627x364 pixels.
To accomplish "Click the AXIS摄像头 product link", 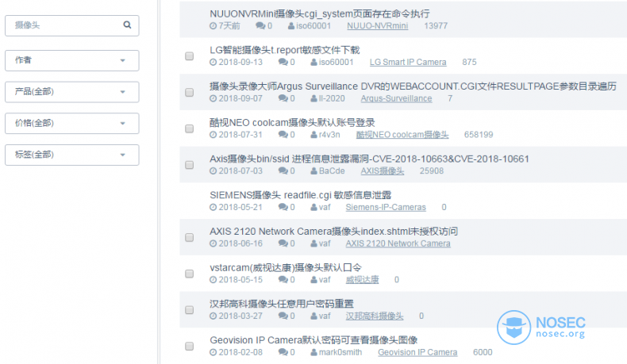I will tap(383, 171).
